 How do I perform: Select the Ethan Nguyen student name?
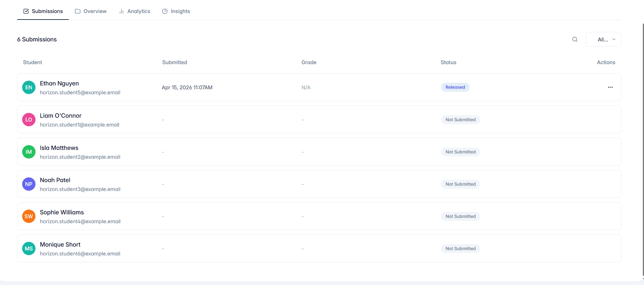click(x=59, y=83)
